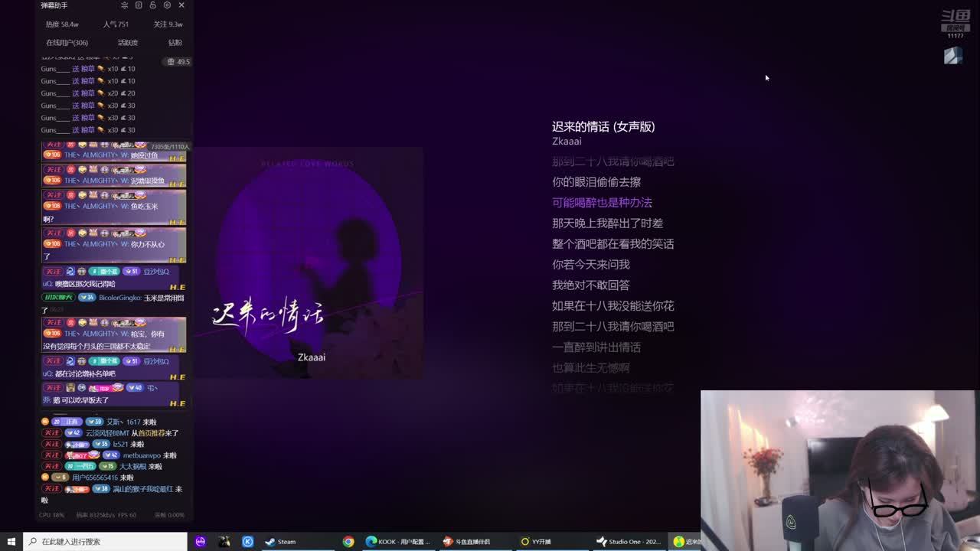Open the danmaku filter settings icon
The image size is (980, 551).
click(124, 5)
